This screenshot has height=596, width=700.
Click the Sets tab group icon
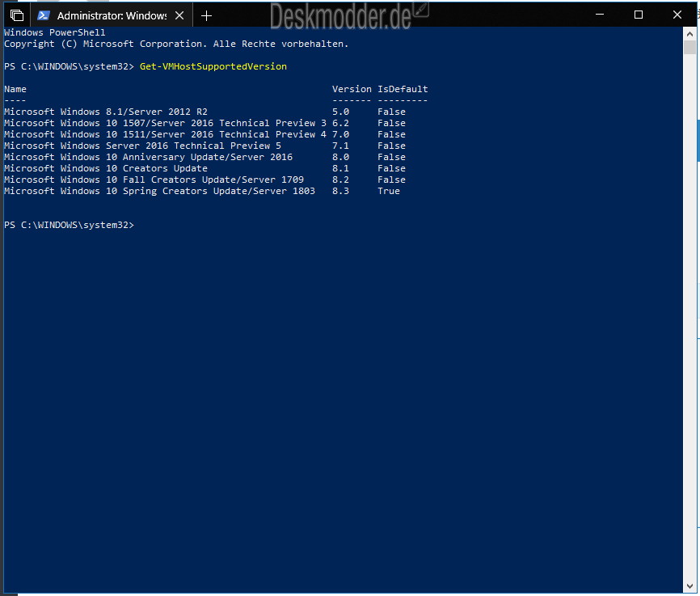(16, 15)
